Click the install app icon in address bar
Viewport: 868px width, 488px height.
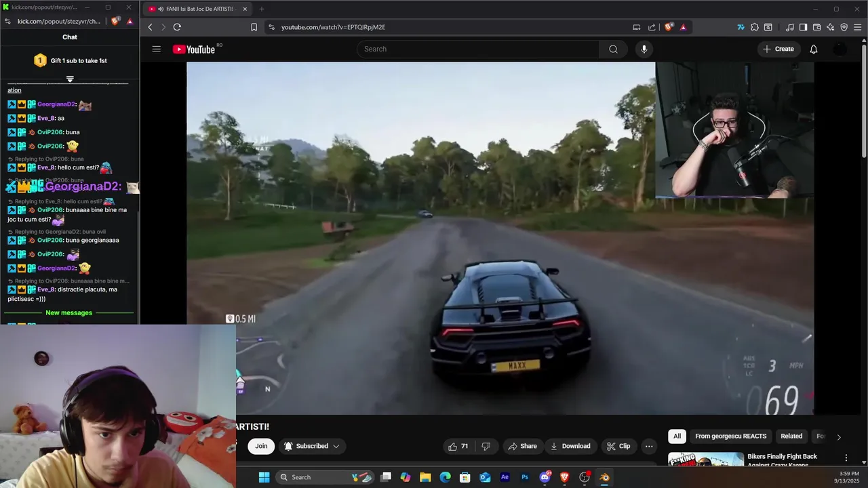click(x=636, y=27)
